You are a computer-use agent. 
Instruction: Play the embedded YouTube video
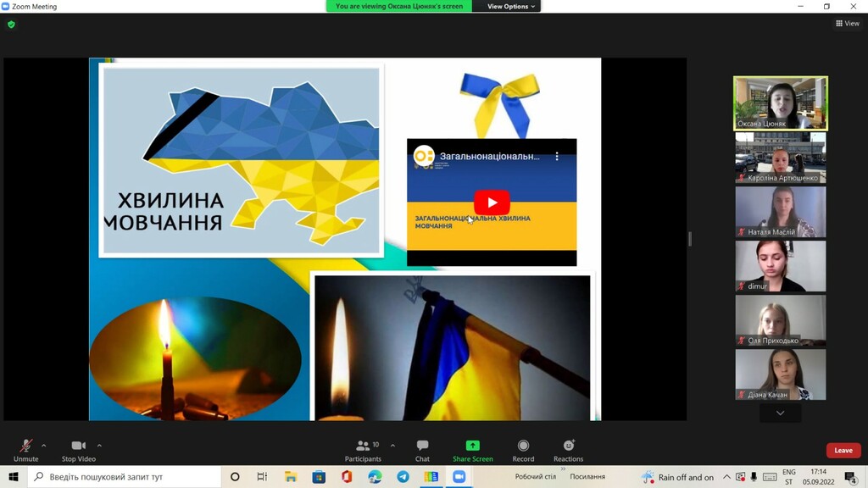(x=492, y=202)
